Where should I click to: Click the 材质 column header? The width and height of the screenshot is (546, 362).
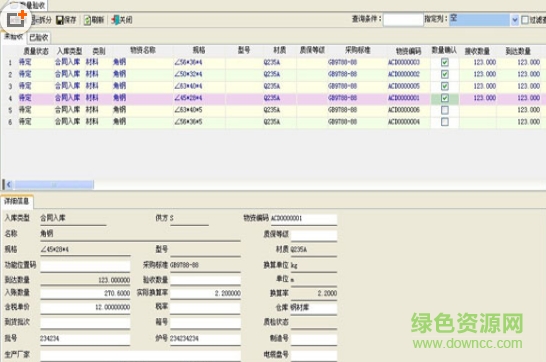[280, 50]
